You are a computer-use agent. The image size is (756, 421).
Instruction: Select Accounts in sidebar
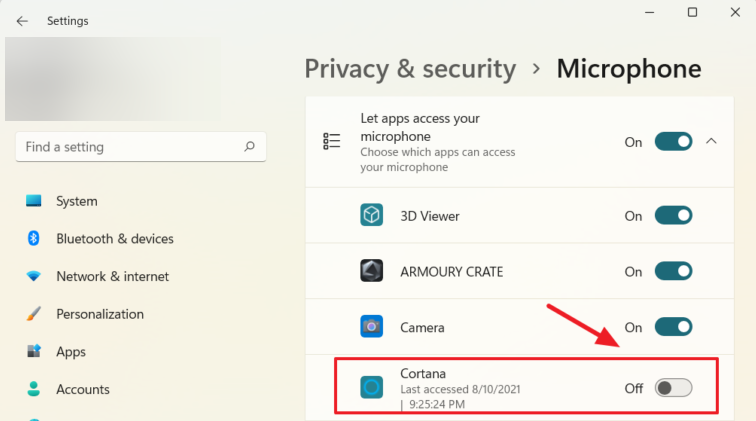click(83, 389)
